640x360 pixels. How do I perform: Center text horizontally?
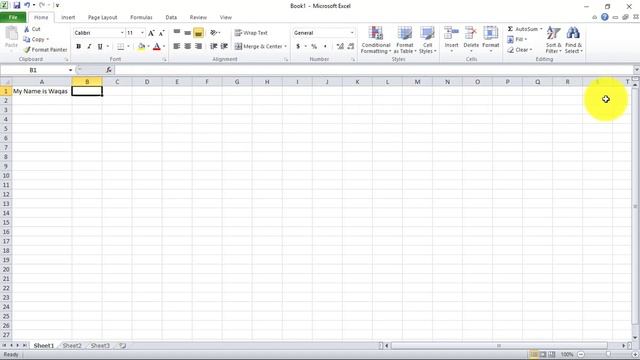(187, 46)
